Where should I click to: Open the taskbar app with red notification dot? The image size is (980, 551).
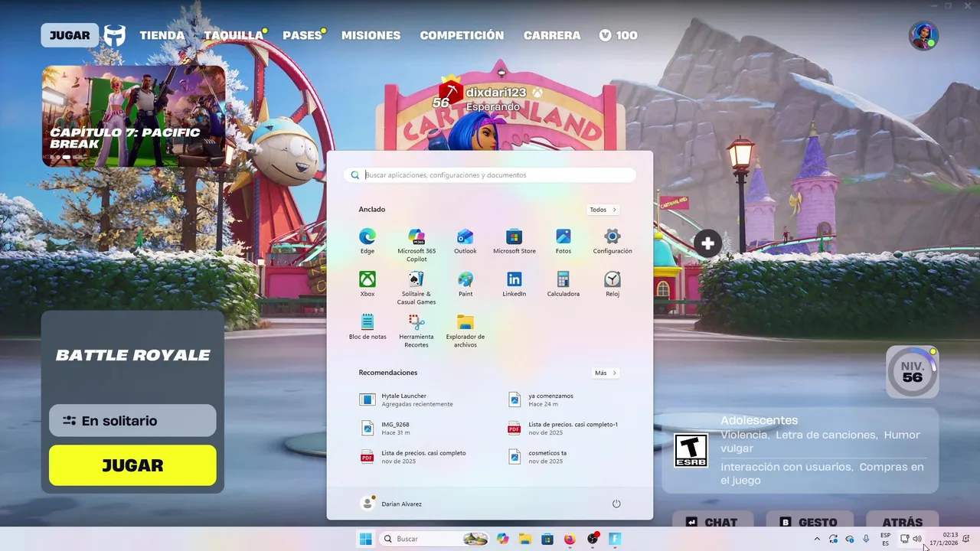pyautogui.click(x=593, y=539)
